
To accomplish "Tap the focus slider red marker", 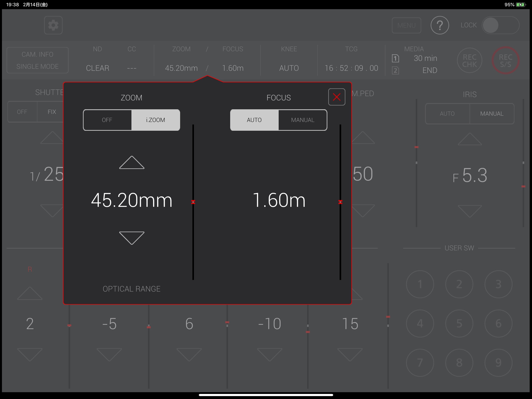I will (x=340, y=202).
